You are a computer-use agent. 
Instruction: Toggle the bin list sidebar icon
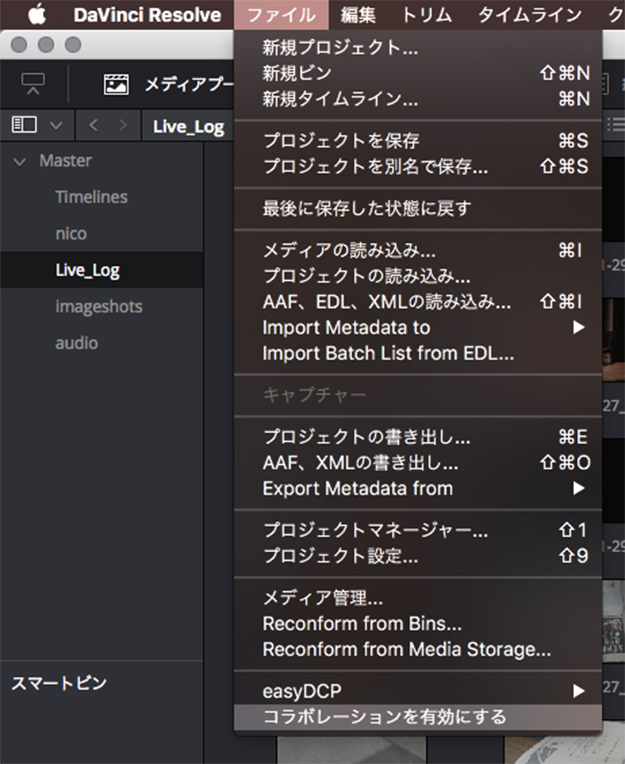pos(25,125)
